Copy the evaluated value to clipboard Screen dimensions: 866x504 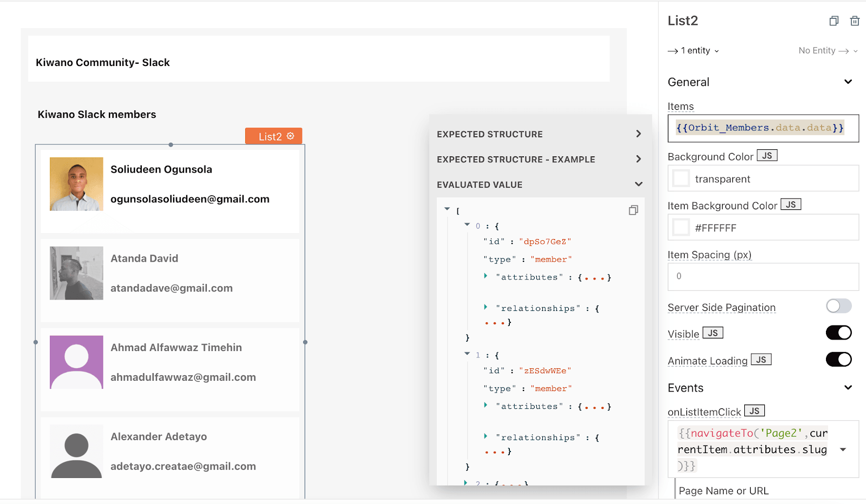(633, 210)
